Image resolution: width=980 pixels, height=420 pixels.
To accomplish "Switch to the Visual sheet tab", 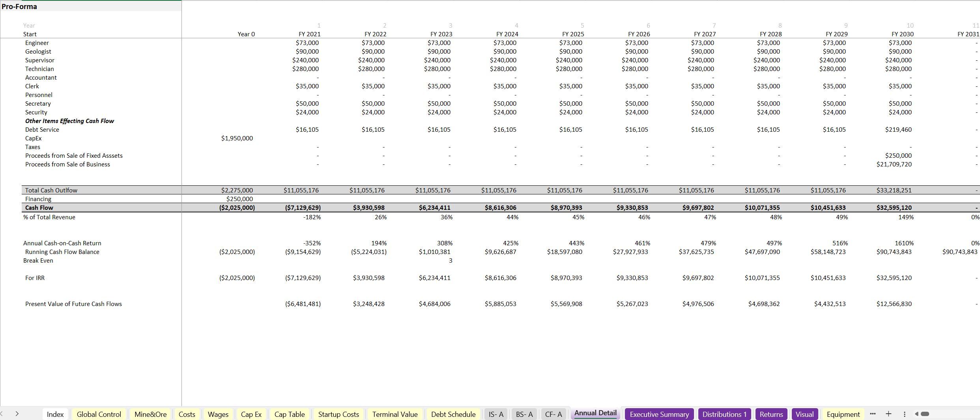I will 805,414.
